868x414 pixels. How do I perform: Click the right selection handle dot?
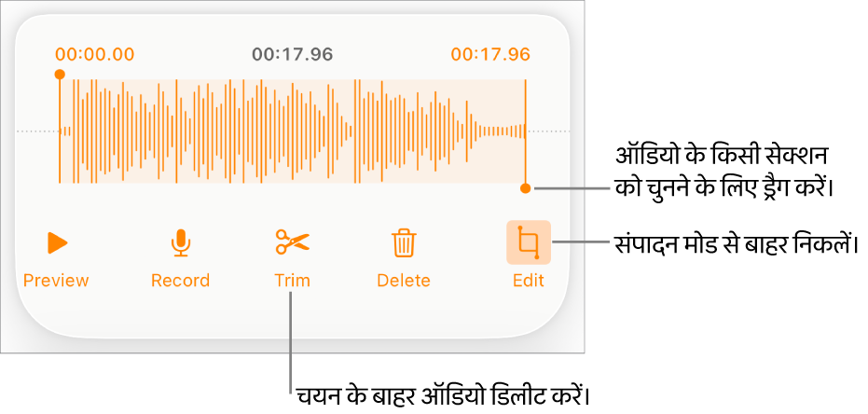tap(525, 188)
